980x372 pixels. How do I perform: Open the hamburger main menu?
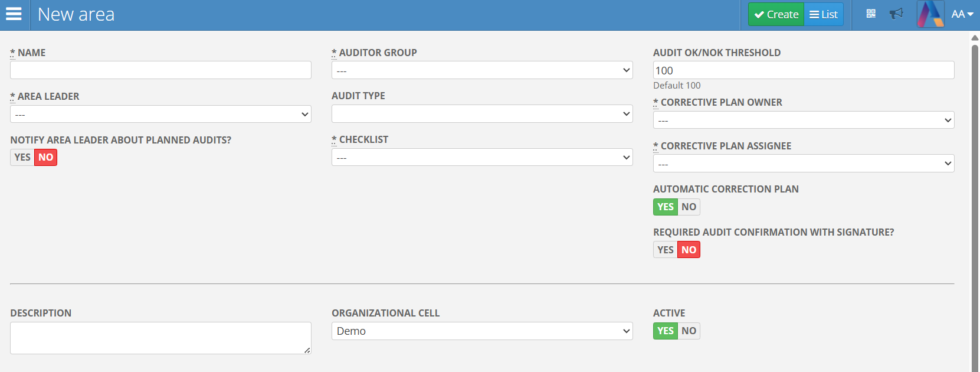coord(14,14)
